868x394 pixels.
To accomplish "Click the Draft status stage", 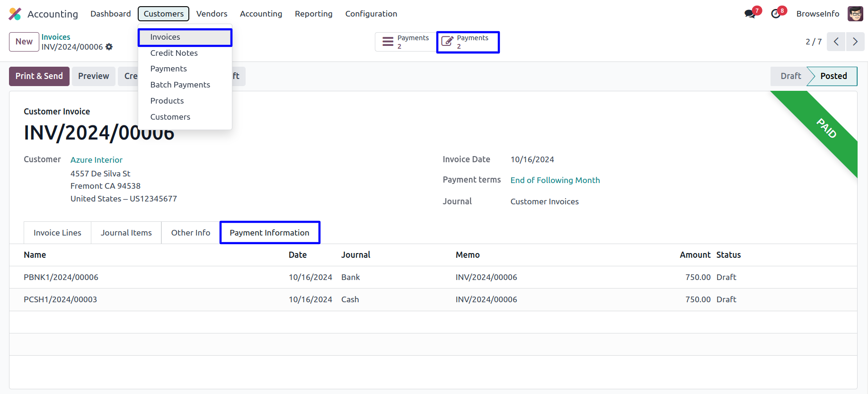I will pyautogui.click(x=790, y=76).
